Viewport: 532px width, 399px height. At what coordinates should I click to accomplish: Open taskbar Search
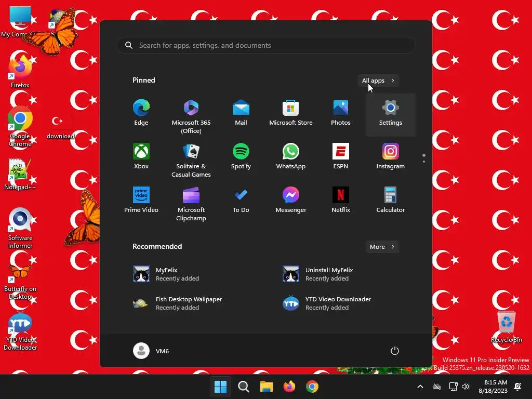(x=244, y=387)
